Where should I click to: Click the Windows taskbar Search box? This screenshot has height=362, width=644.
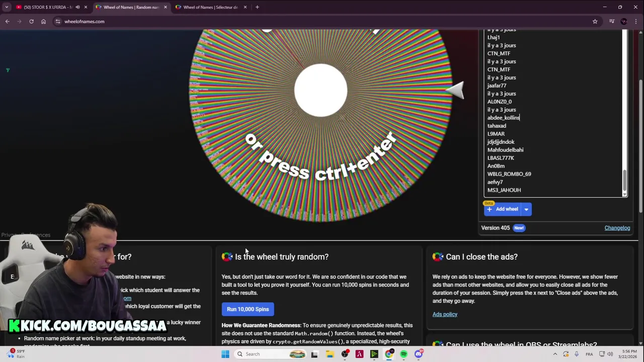pyautogui.click(x=270, y=354)
